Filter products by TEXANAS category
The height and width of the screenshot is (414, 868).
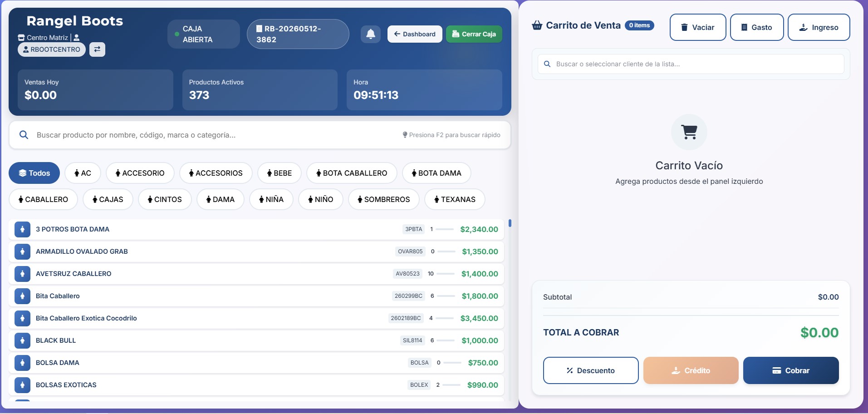(x=455, y=199)
